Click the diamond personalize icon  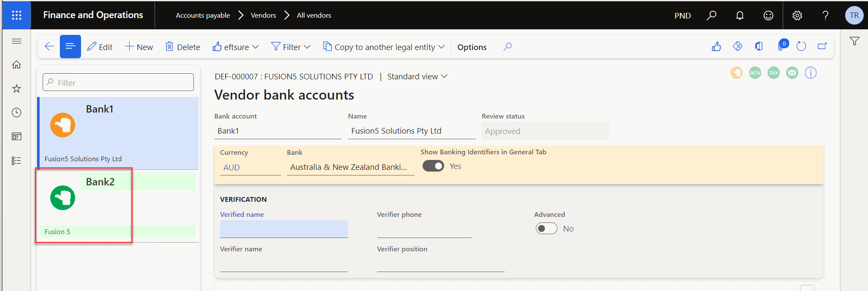737,47
